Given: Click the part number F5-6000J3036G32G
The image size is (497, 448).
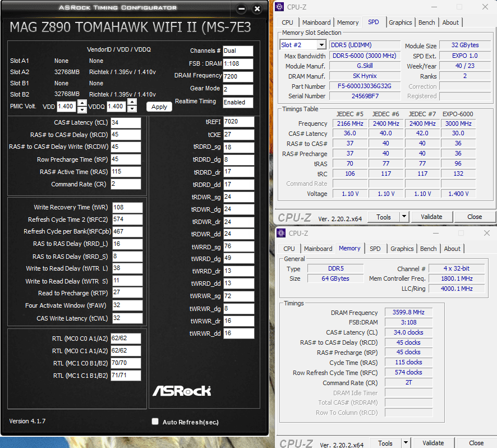Looking at the screenshot, I should click(x=365, y=86).
